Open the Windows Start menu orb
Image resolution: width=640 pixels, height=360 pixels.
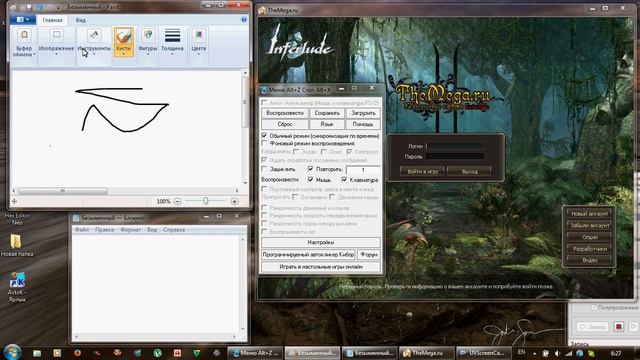tap(13, 352)
